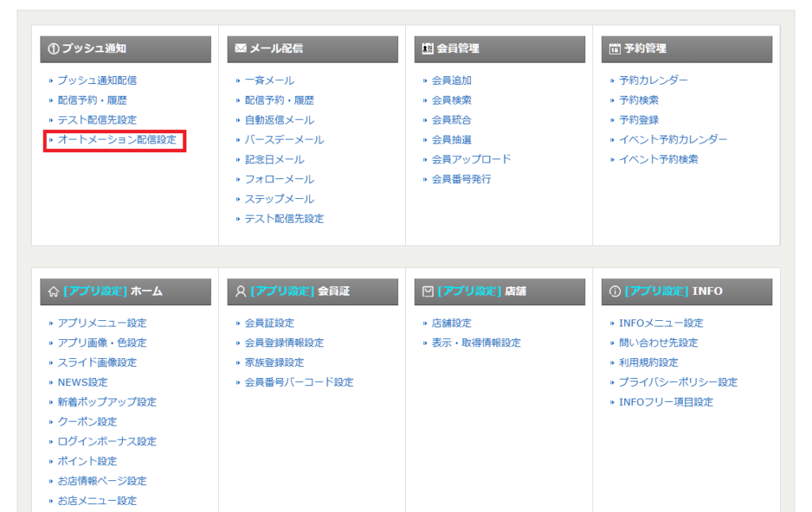Click the person icon in 会員証 header
Screen dimensions: 812x512
click(240, 292)
